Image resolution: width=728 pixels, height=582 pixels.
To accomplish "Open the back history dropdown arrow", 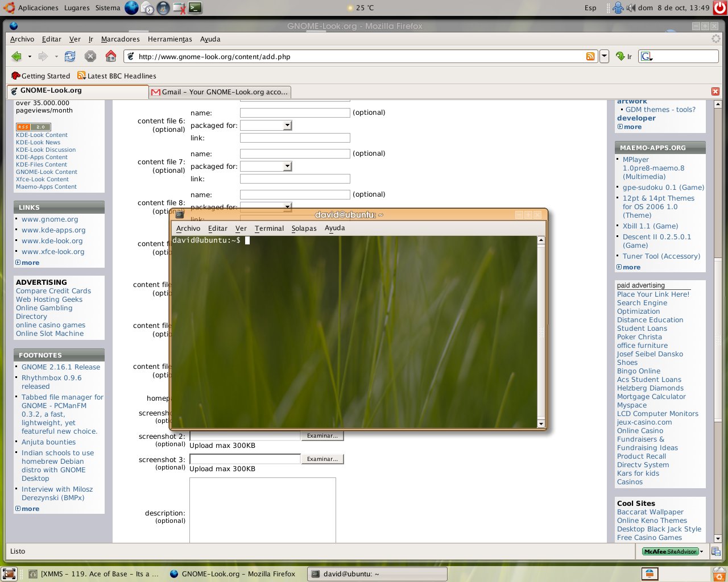I will coord(30,56).
